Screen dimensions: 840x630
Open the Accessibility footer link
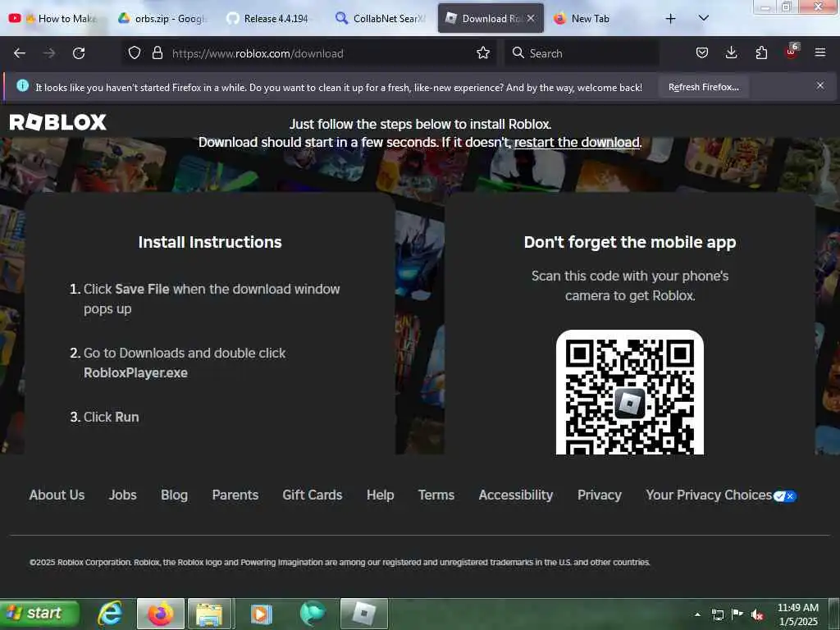516,495
